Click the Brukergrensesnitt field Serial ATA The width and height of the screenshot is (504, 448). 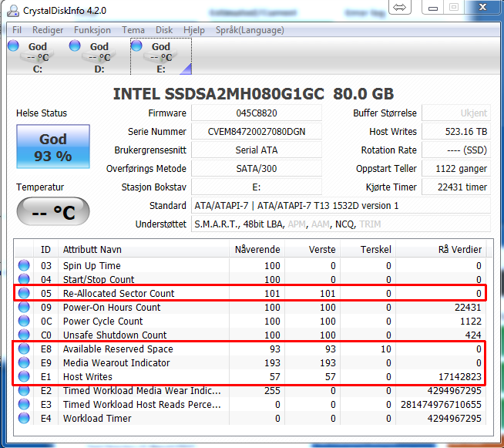click(257, 150)
